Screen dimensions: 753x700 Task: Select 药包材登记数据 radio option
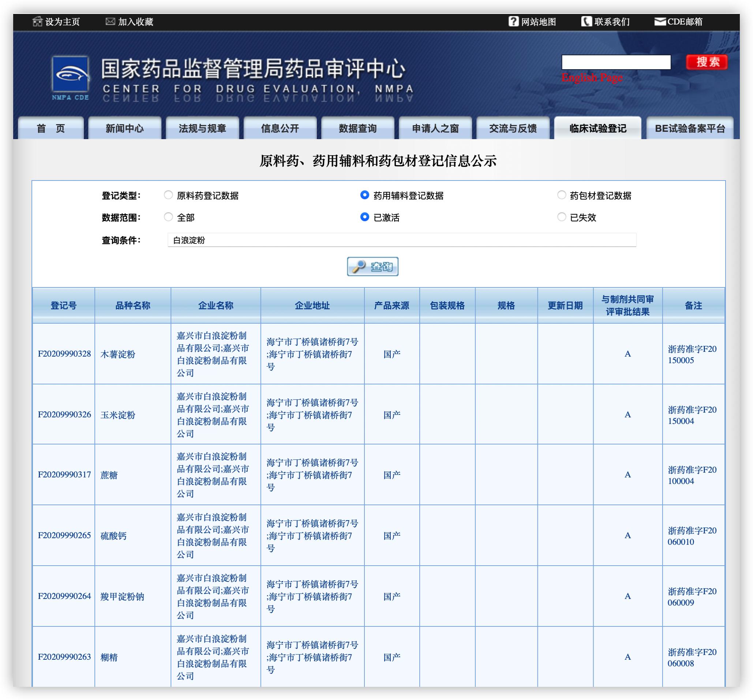click(561, 195)
